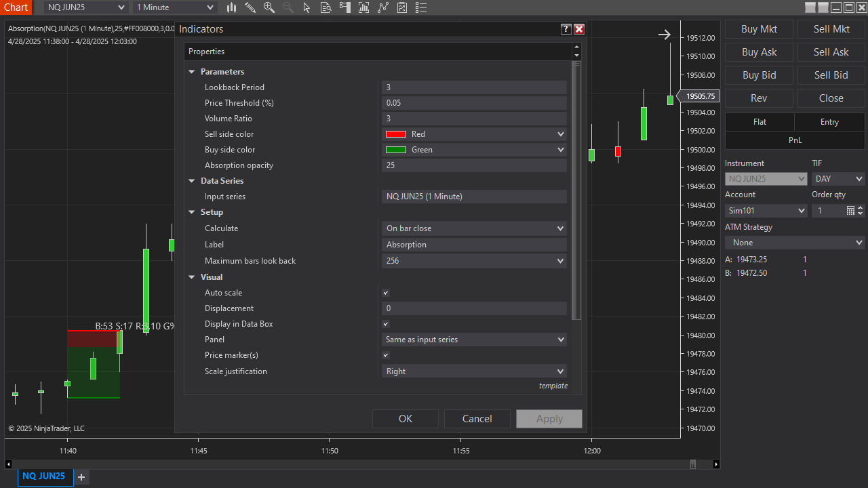Open the NQ JUN25 instrument selector in the toolbar
The image size is (868, 488).
(86, 7)
